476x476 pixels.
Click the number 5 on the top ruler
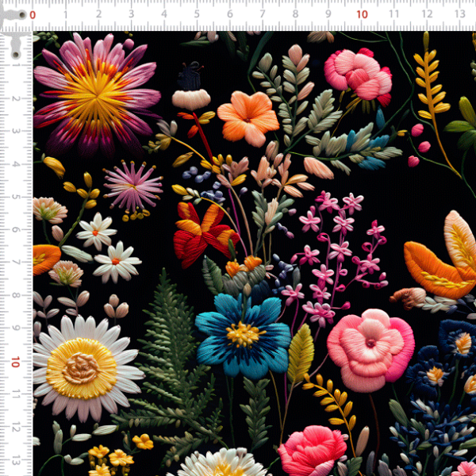click(x=197, y=14)
